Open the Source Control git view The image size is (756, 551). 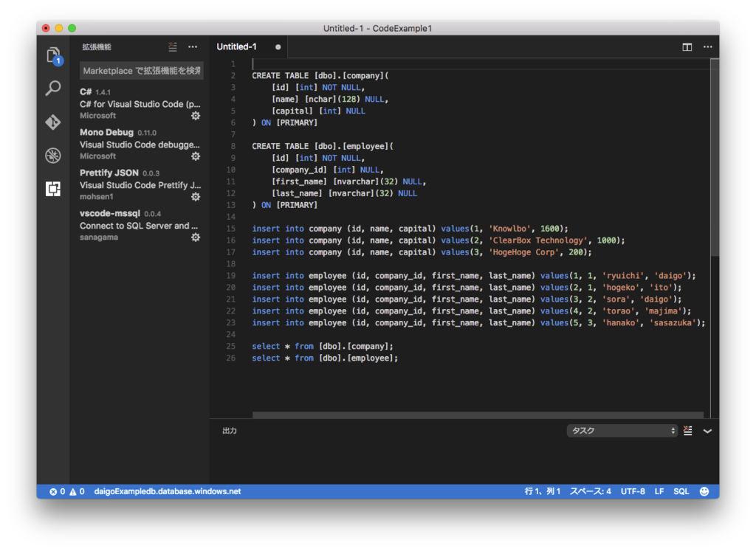[53, 122]
